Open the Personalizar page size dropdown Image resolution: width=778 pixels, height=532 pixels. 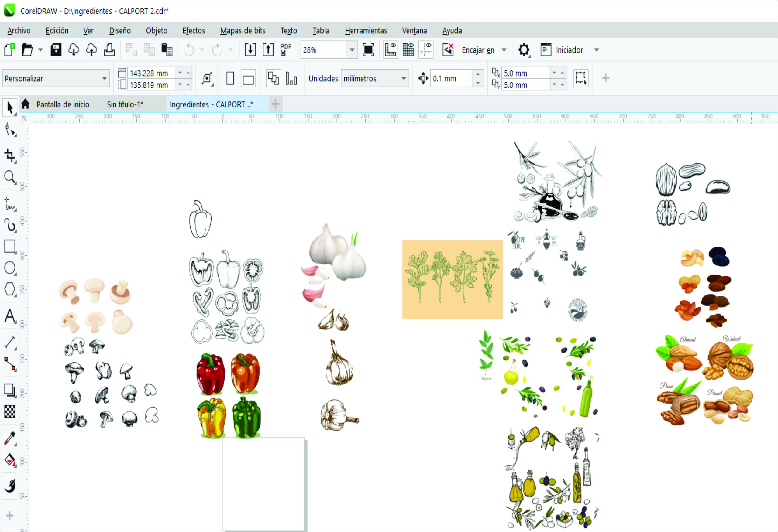[104, 79]
